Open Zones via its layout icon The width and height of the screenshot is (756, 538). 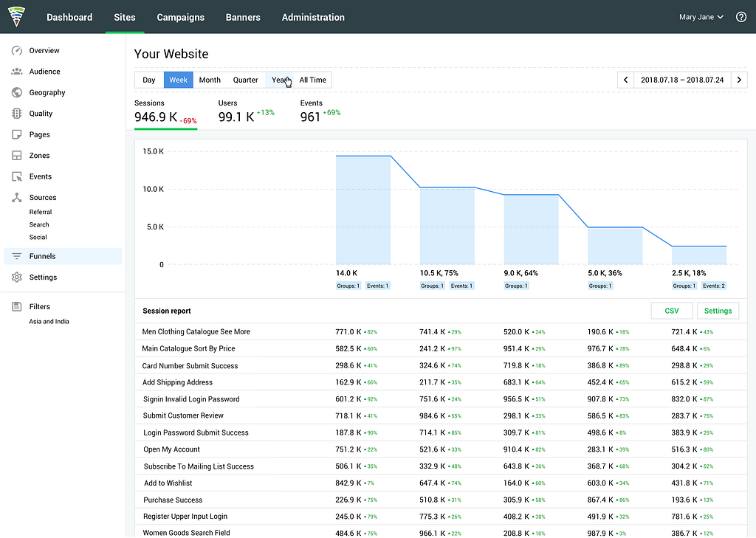(16, 156)
